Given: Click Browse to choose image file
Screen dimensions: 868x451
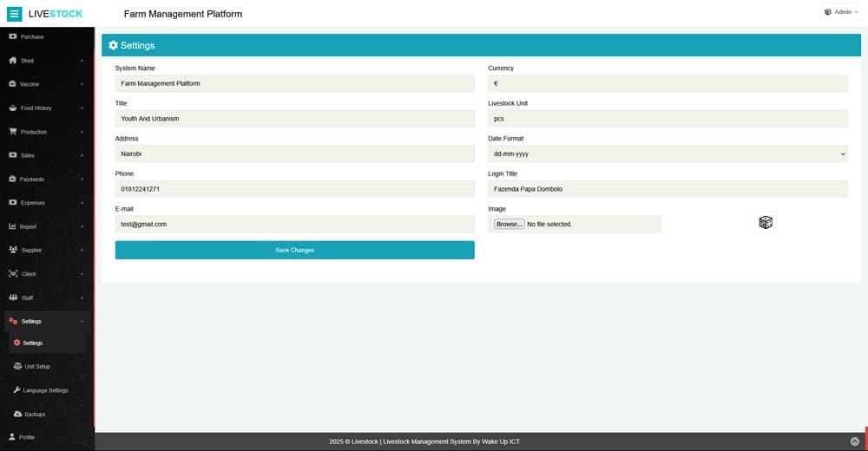Looking at the screenshot, I should 509,224.
